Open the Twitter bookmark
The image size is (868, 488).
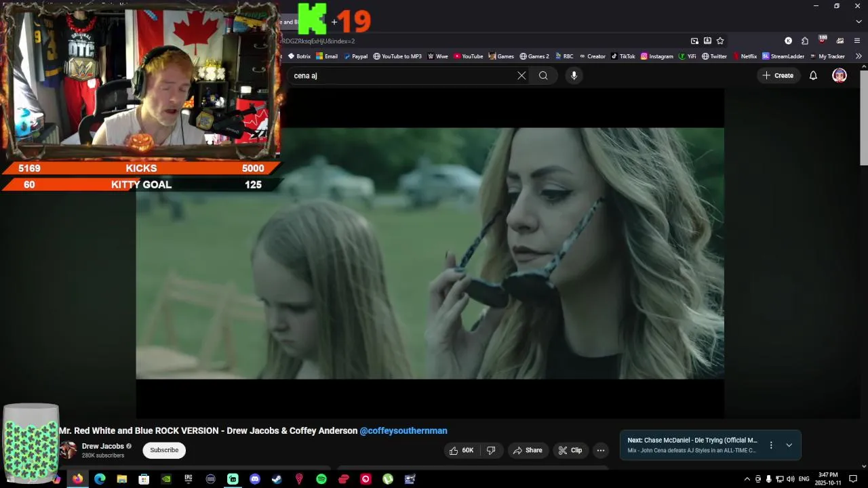coord(715,56)
